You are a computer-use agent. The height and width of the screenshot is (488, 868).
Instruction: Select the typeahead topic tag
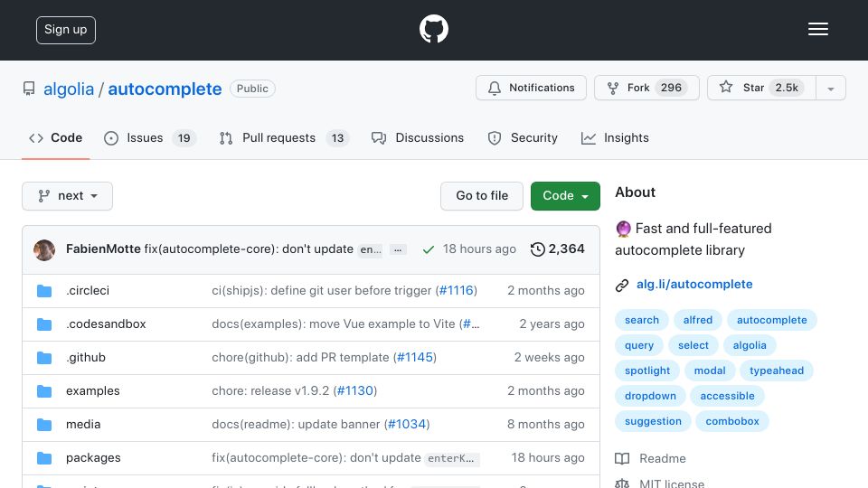(777, 371)
